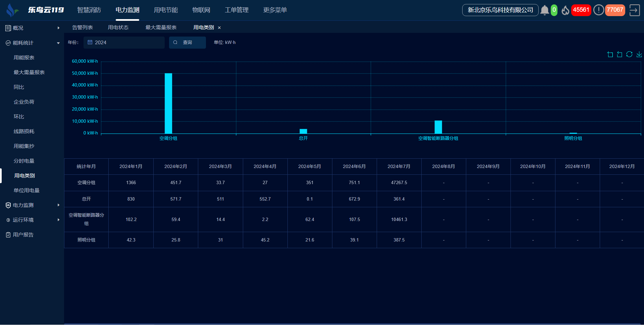Collapse the 能耗统计 sidebar section
This screenshot has width=644, height=325.
32,43
